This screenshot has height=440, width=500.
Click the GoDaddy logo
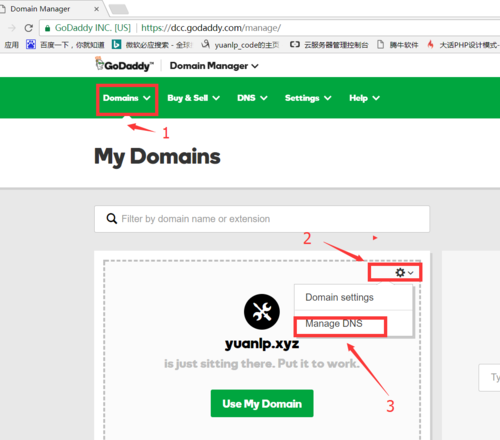[124, 65]
